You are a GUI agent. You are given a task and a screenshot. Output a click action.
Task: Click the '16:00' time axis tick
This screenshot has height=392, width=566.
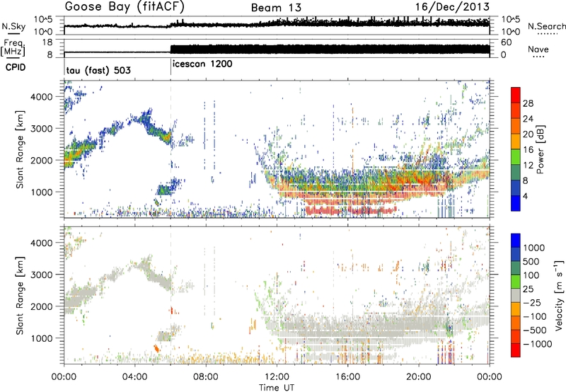click(x=347, y=377)
